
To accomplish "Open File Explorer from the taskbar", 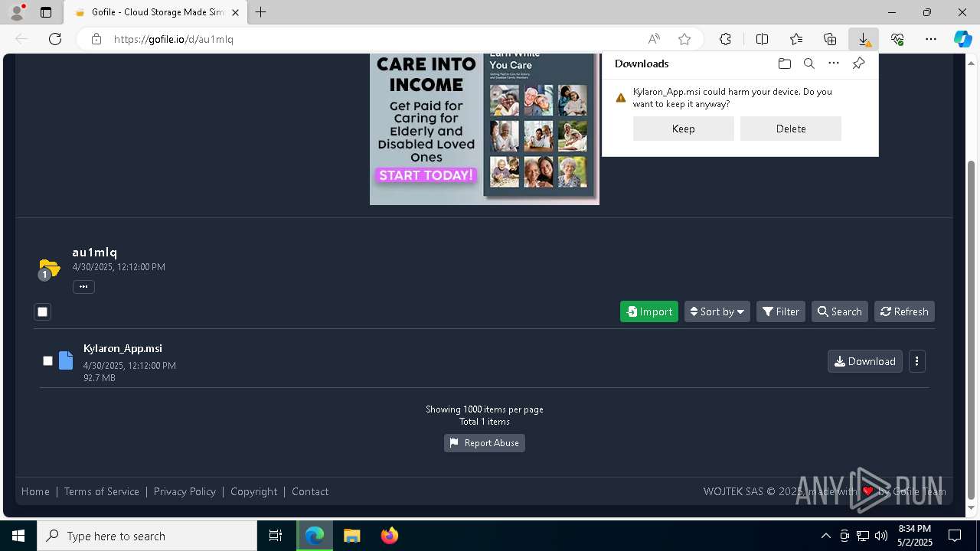I will point(351,536).
